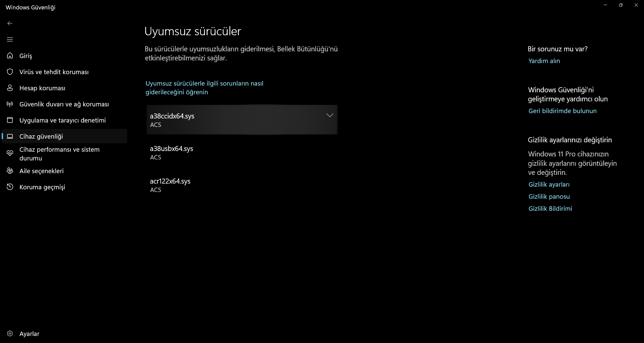Open the incompatible drivers troubleshooting link
The width and height of the screenshot is (644, 343).
(204, 88)
